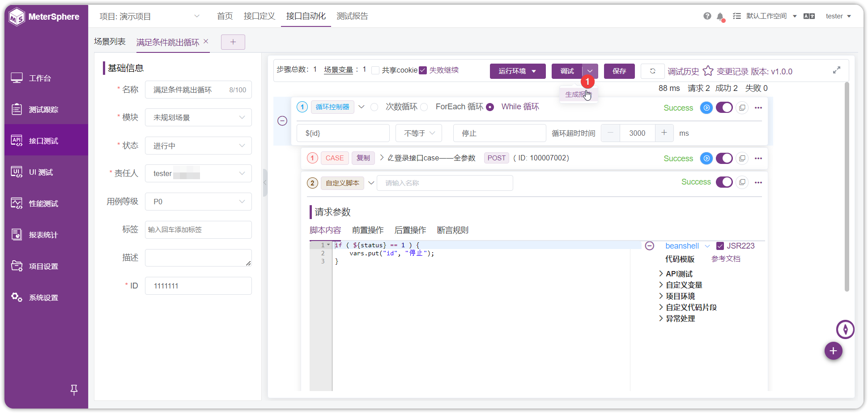This screenshot has width=868, height=413.
Task: Go to 测试报告 menu
Action: (353, 16)
